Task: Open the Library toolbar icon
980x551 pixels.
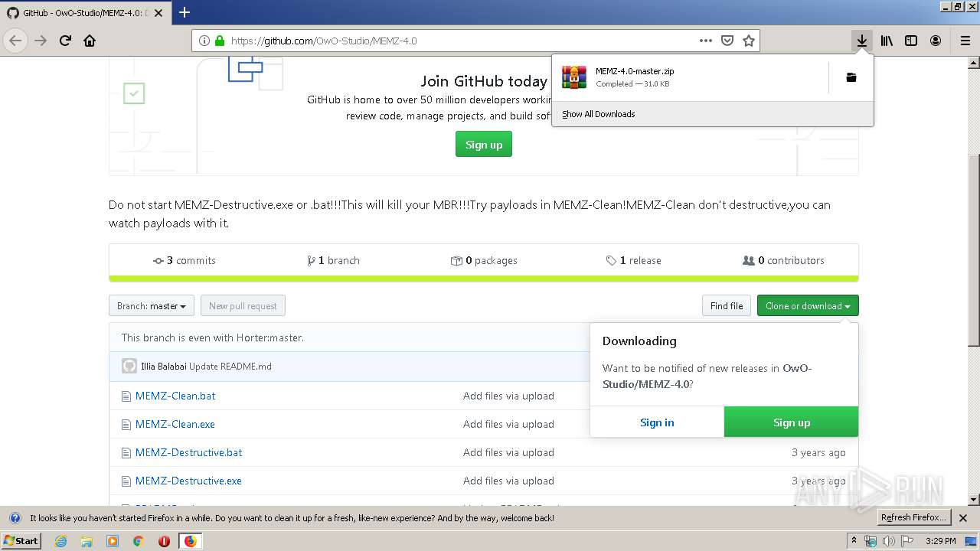Action: tap(887, 41)
